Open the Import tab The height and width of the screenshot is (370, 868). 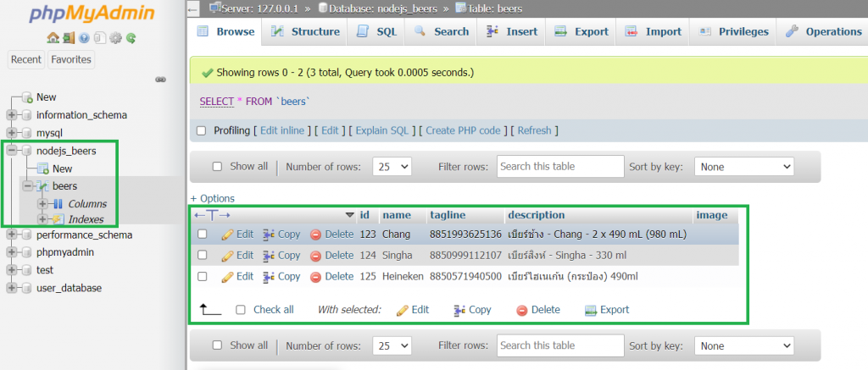point(654,31)
